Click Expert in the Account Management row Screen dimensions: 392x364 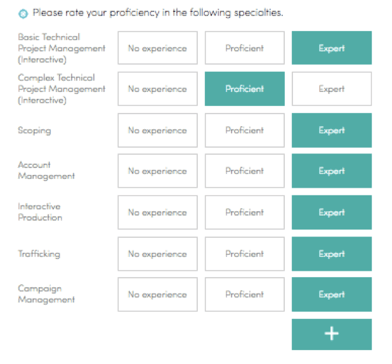(x=332, y=171)
